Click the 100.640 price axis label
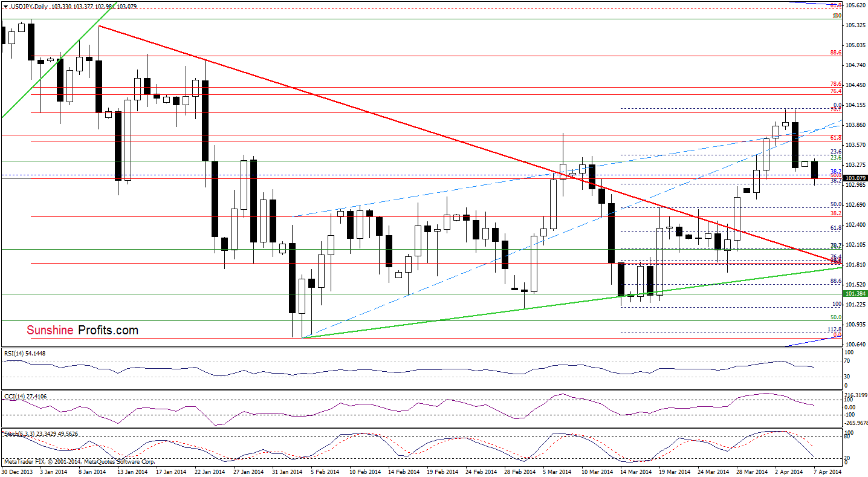 coord(855,345)
